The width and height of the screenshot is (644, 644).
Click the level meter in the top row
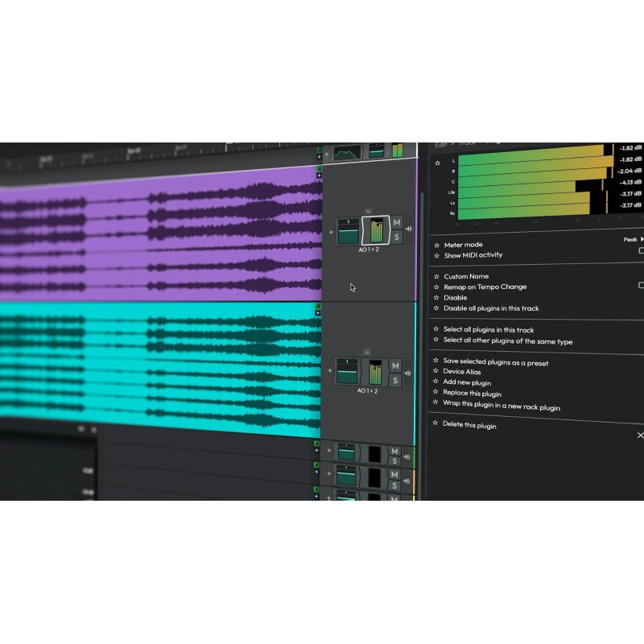click(x=398, y=151)
